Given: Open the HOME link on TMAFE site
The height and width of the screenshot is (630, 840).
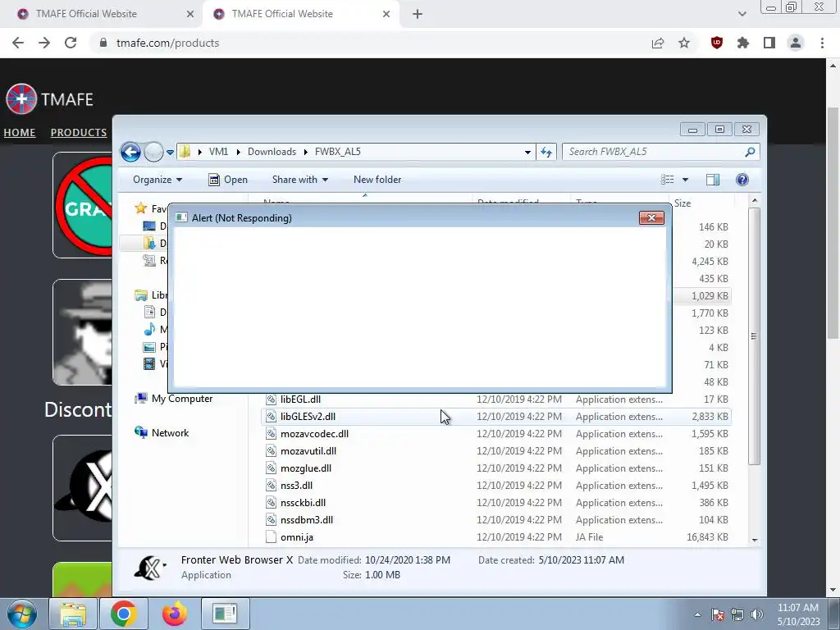Looking at the screenshot, I should coord(20,132).
